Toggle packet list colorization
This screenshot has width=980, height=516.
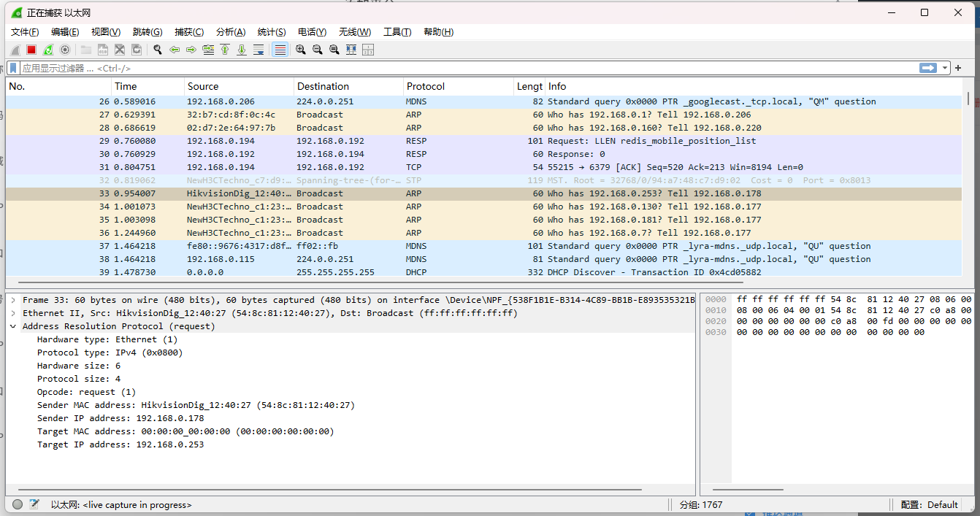tap(280, 50)
